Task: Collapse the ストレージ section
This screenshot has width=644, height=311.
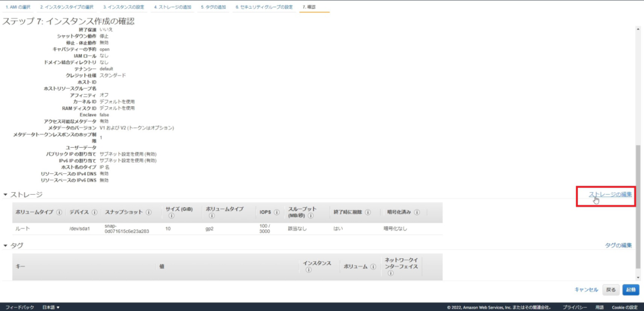Action: pyautogui.click(x=6, y=195)
